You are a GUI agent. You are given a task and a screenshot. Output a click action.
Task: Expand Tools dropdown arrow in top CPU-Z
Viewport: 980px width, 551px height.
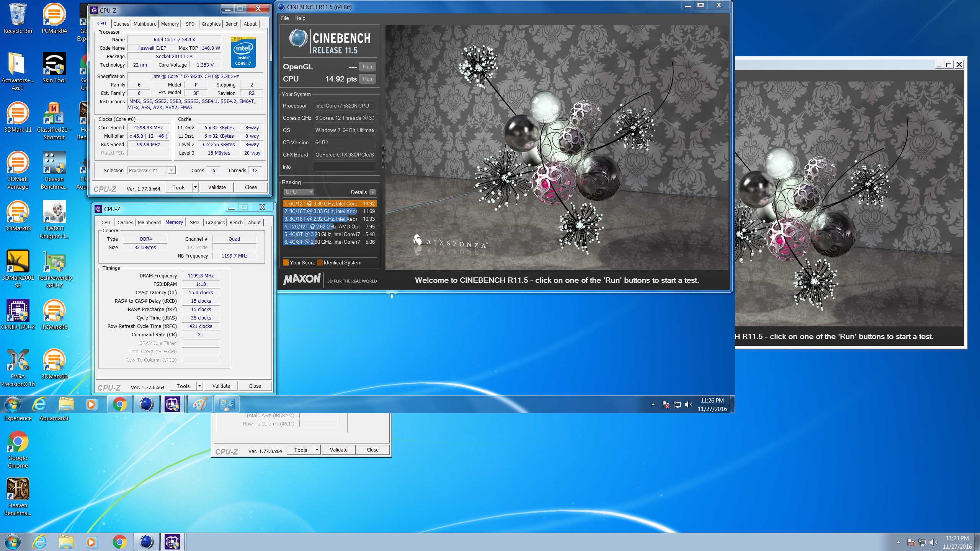click(x=195, y=187)
